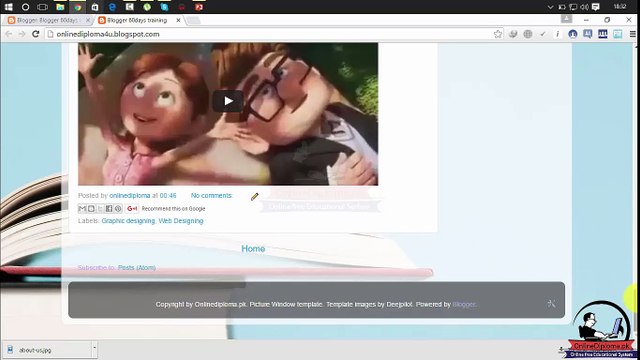Bookmark this page with the star

(498, 34)
